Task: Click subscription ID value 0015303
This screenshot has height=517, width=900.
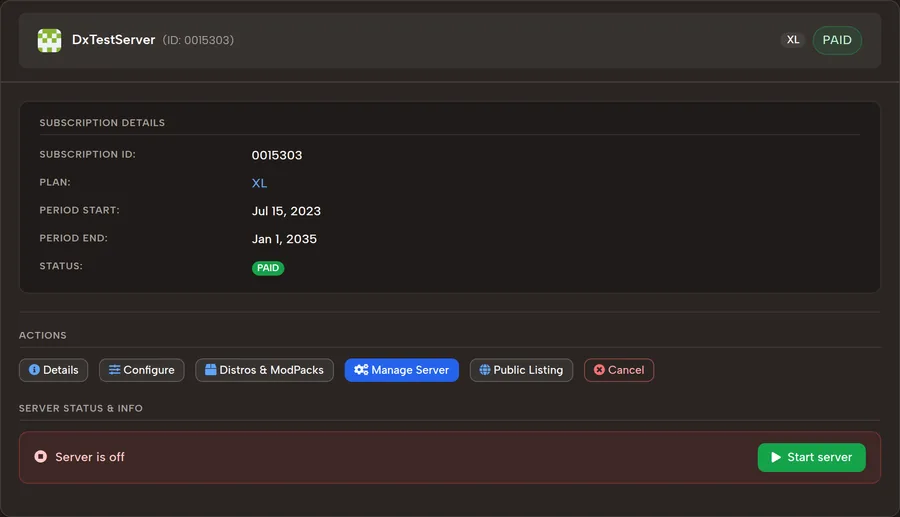Action: [x=277, y=155]
